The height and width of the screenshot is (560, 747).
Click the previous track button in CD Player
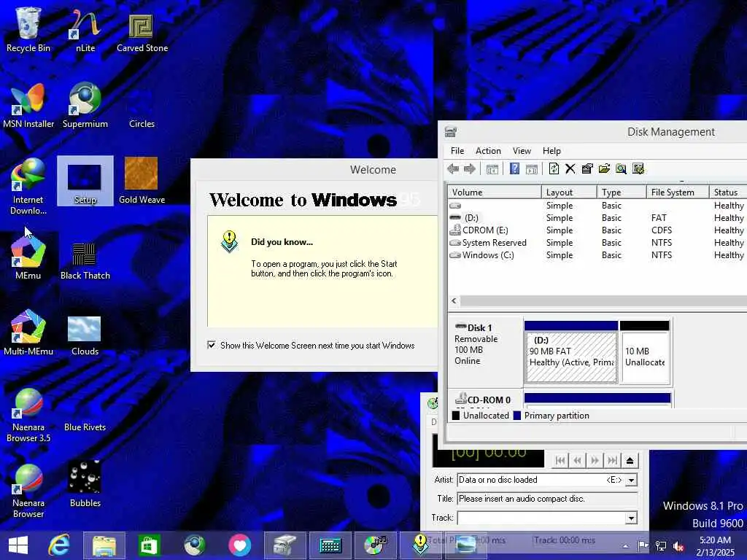560,461
